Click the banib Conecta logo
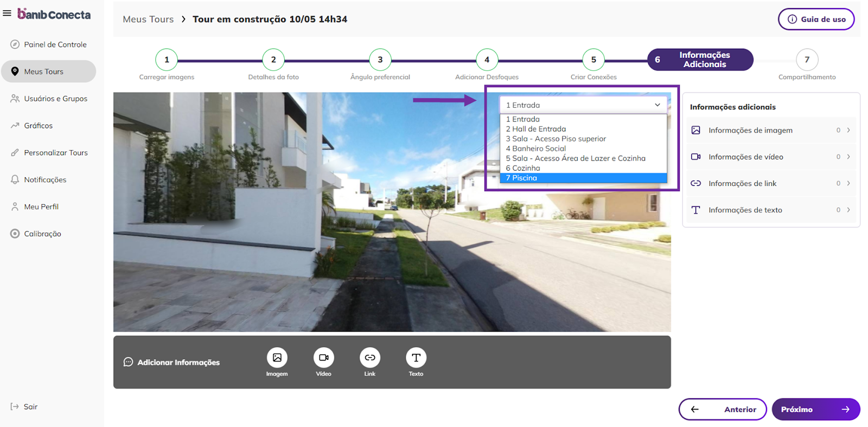 coord(54,14)
